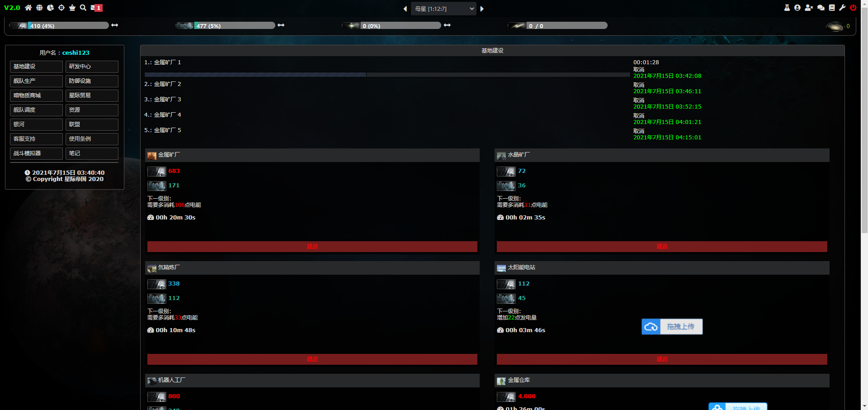The image size is (868, 410).
Task: Open 防御设施 in the sidebar menu
Action: pyautogui.click(x=92, y=81)
